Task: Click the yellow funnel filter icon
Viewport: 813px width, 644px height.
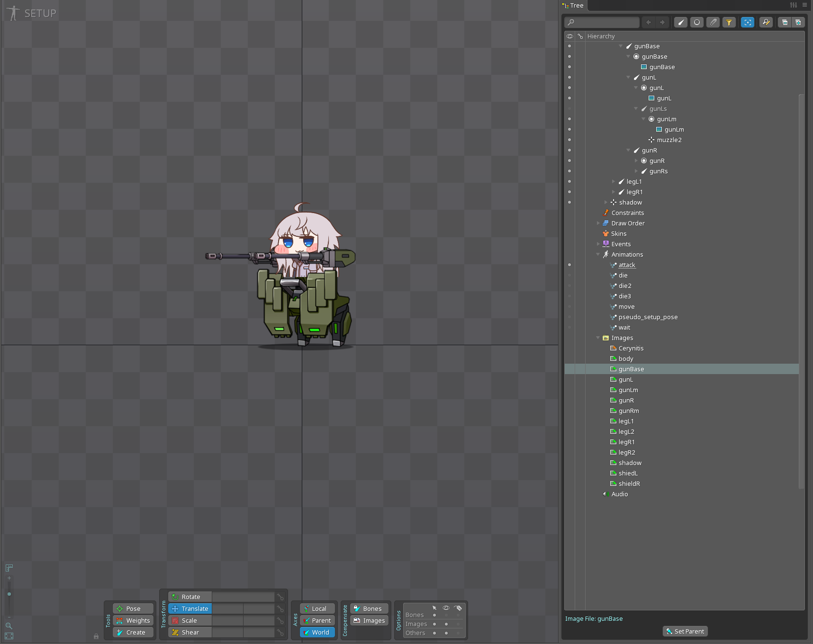Action: (x=729, y=22)
